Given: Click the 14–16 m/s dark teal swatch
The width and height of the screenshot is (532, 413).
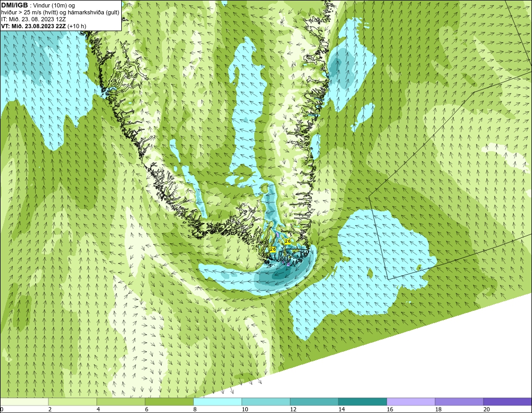Looking at the screenshot, I should [363, 402].
